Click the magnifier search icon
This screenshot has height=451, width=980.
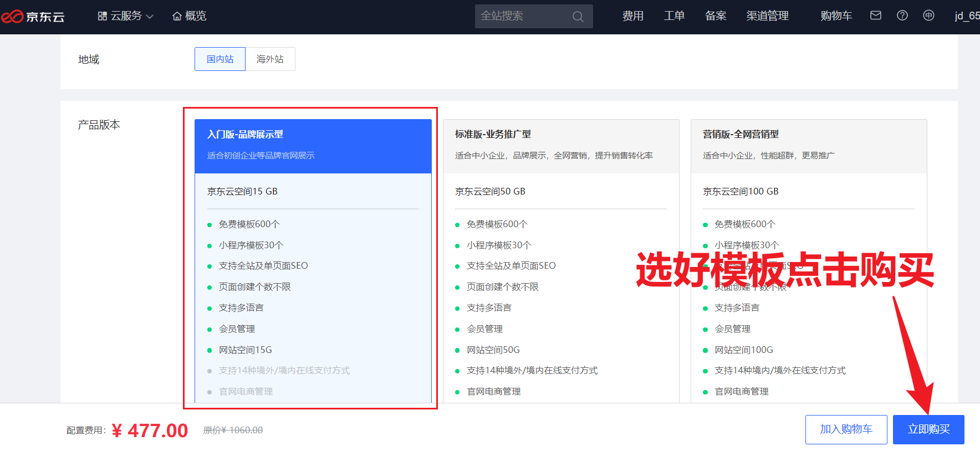578,17
